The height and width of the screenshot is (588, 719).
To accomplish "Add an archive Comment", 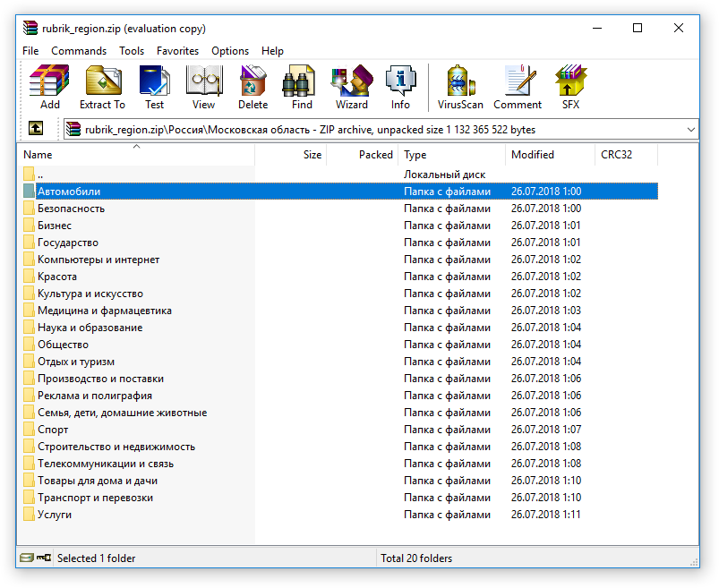I will click(518, 88).
